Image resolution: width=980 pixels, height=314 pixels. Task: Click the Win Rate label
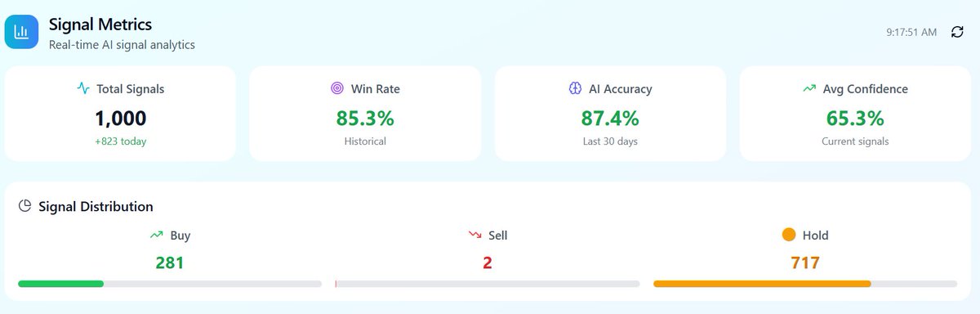376,89
